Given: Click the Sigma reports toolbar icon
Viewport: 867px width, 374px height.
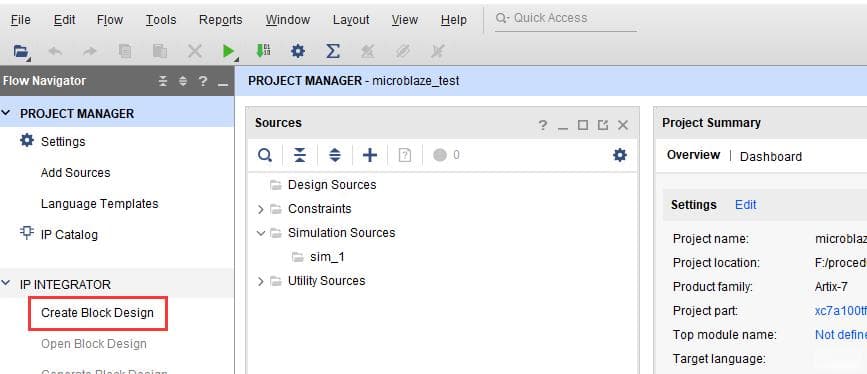Looking at the screenshot, I should pos(332,51).
